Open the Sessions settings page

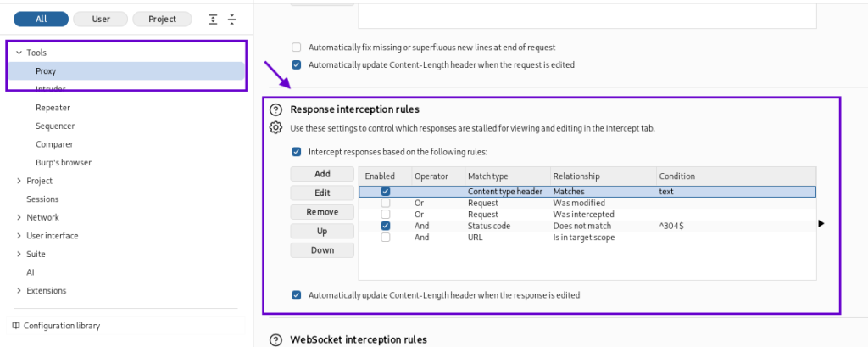42,199
